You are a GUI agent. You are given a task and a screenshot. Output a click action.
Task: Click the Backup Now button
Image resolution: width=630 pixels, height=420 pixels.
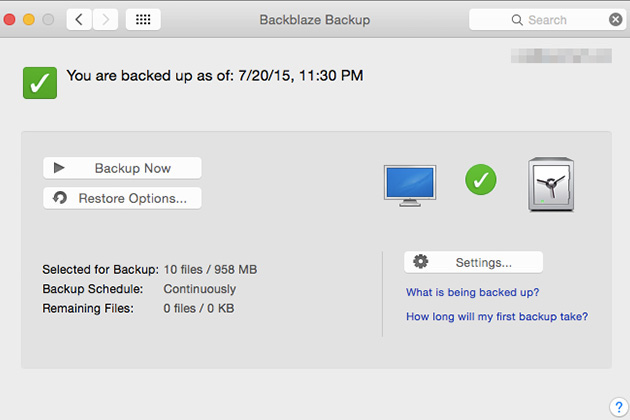pyautogui.click(x=122, y=168)
